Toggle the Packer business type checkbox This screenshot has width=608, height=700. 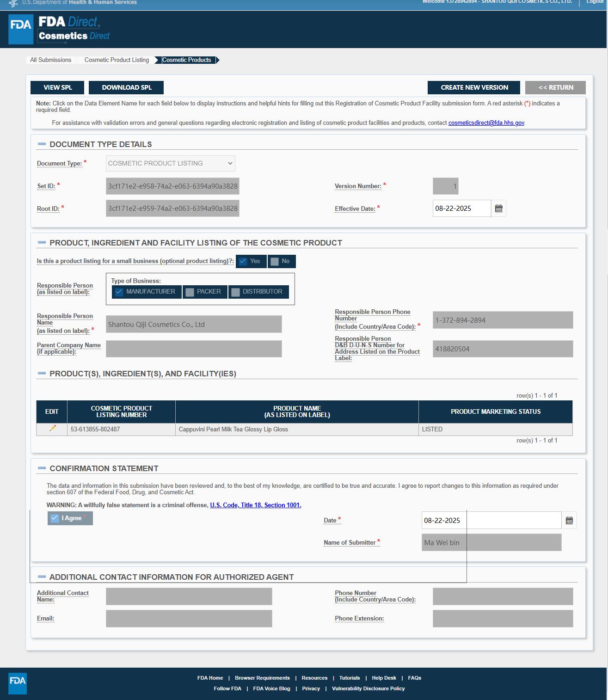tap(190, 292)
